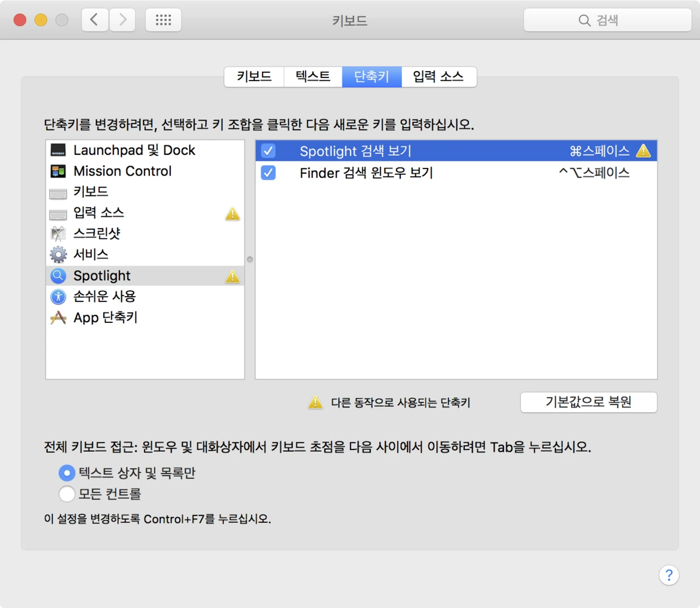
Task: Click the Launchpad 및 Dock icon
Action: tap(58, 150)
